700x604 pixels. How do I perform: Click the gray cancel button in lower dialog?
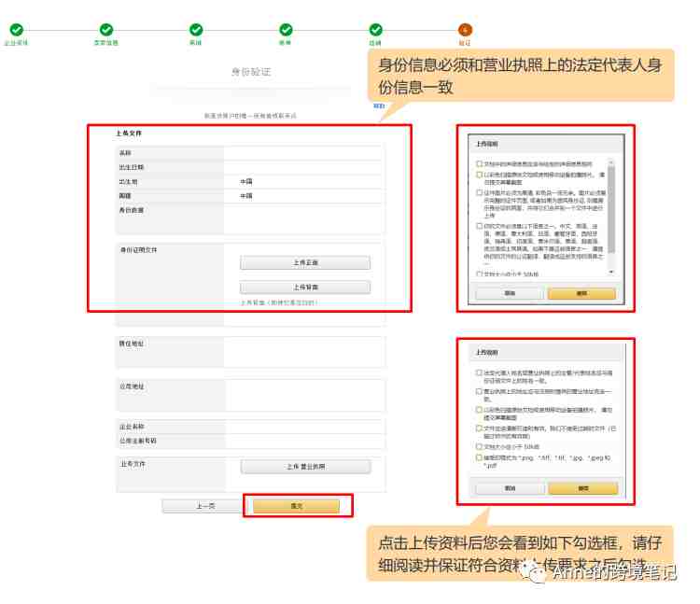510,488
